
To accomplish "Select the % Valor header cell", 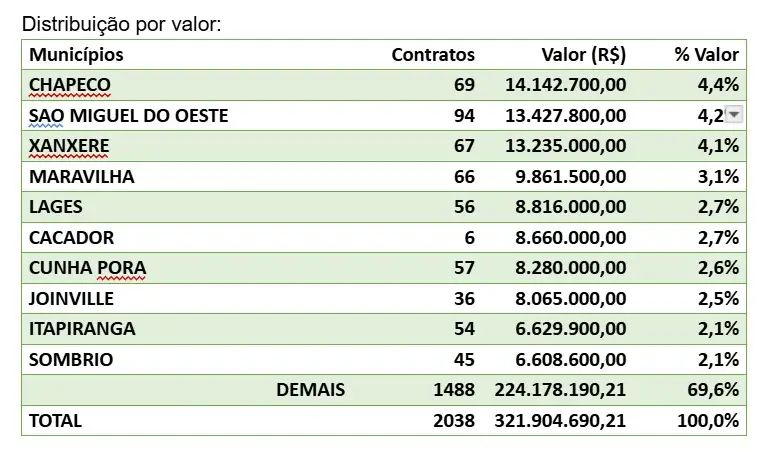I will coord(706,54).
